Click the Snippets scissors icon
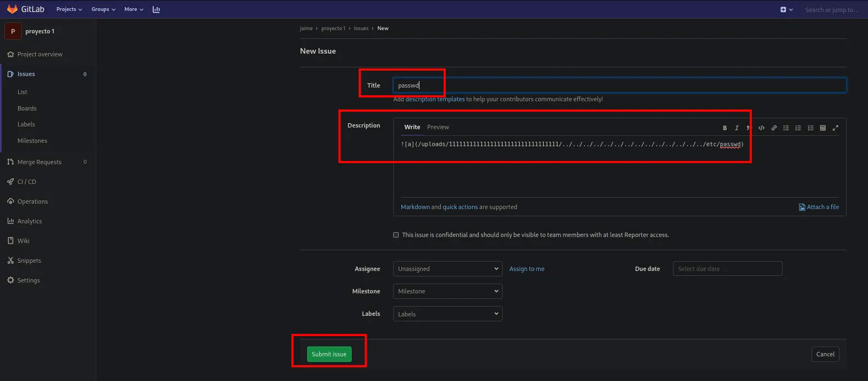Viewport: 868px width, 381px height. 10,261
